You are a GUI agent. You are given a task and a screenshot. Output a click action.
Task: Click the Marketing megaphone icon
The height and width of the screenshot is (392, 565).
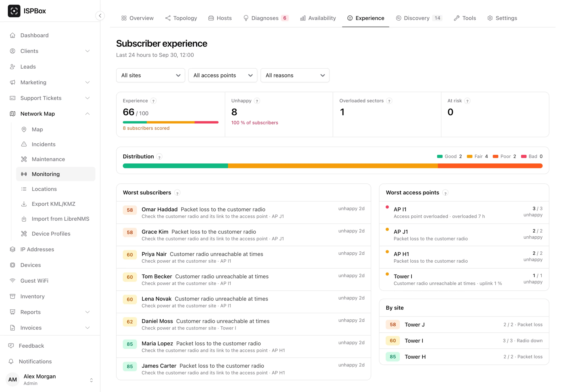click(13, 82)
